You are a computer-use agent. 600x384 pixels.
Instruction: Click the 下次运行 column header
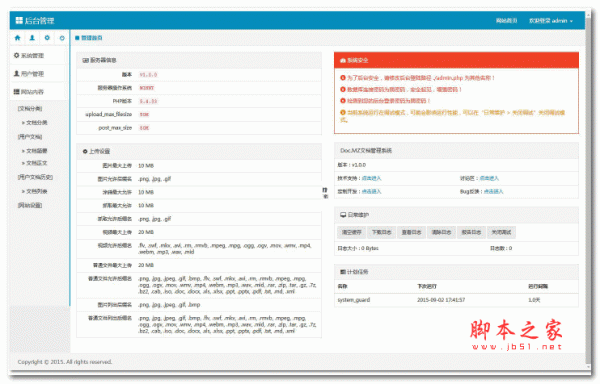click(427, 286)
